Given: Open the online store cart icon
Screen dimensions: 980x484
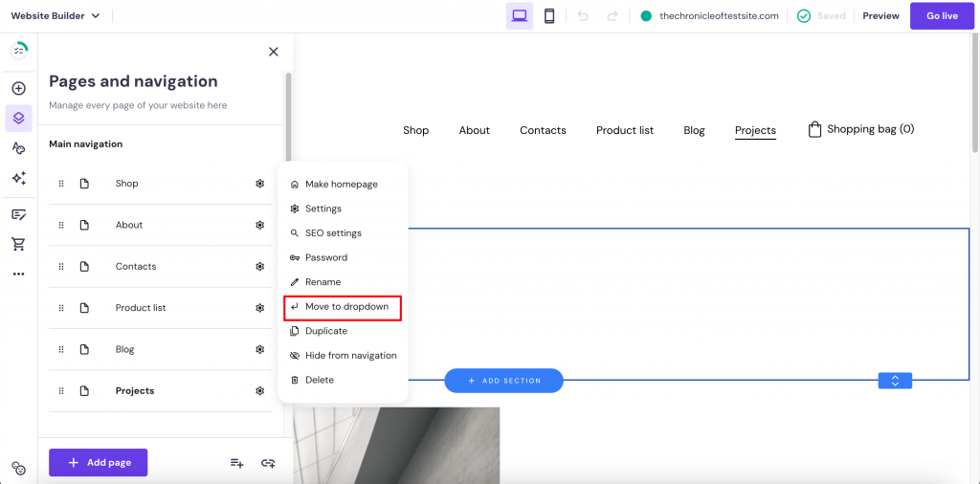Looking at the screenshot, I should click(x=18, y=244).
